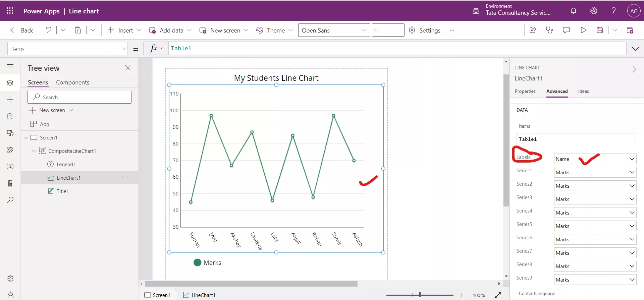Collapse the CompositeLineChart1 node

click(x=34, y=151)
